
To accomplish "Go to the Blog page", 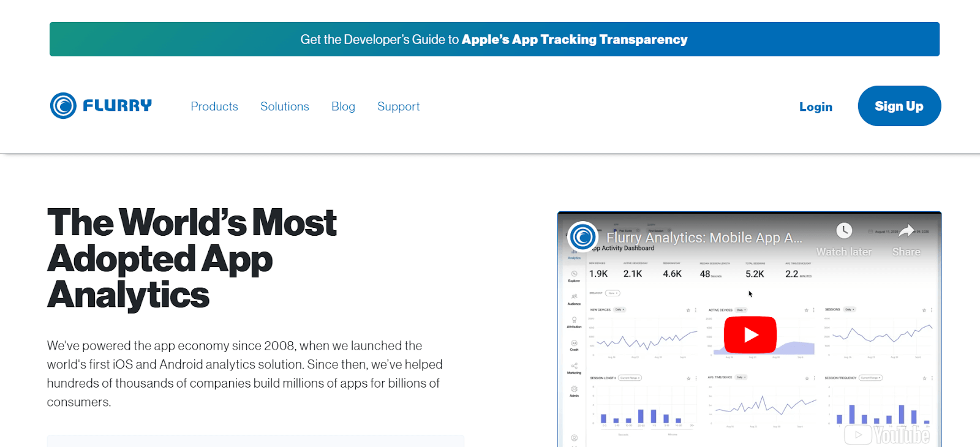I will tap(343, 107).
